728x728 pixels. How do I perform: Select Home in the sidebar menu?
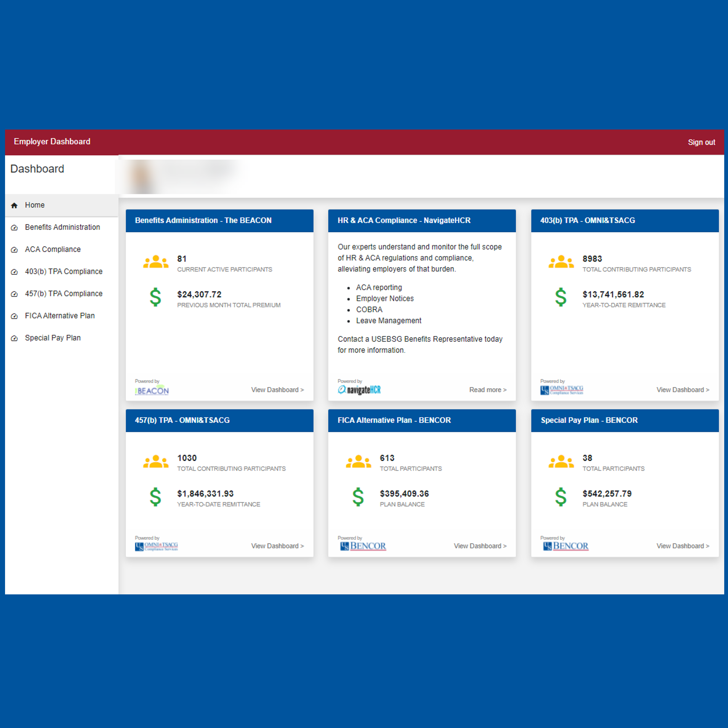pos(61,205)
